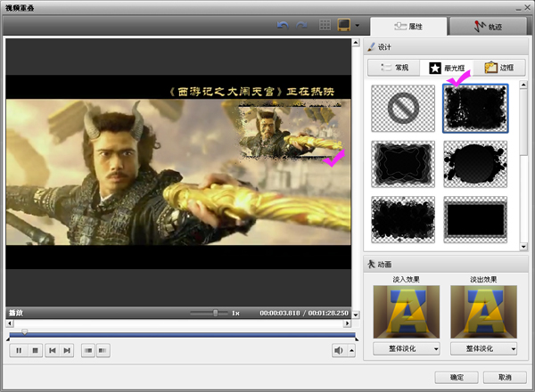The height and width of the screenshot is (392, 535).
Task: Choose the no-mask thumbnail
Action: pyautogui.click(x=403, y=109)
